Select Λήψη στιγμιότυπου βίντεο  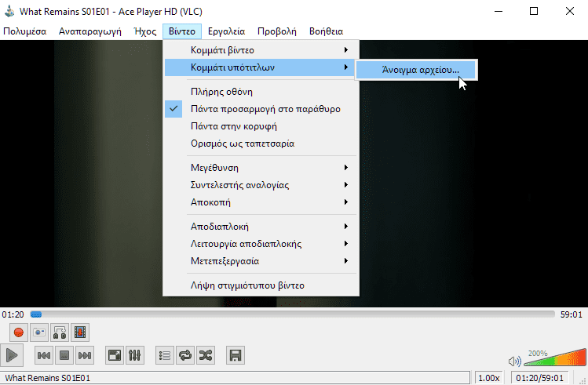coord(261,285)
